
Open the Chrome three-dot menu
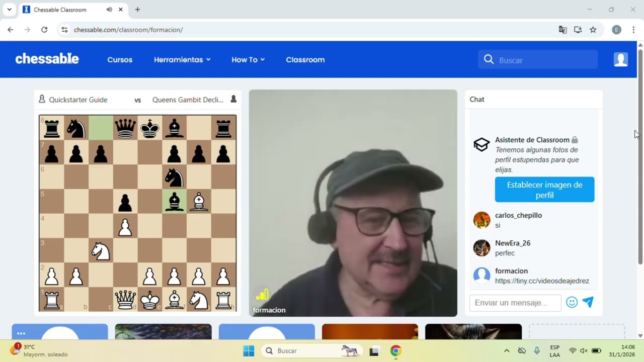coord(633,30)
